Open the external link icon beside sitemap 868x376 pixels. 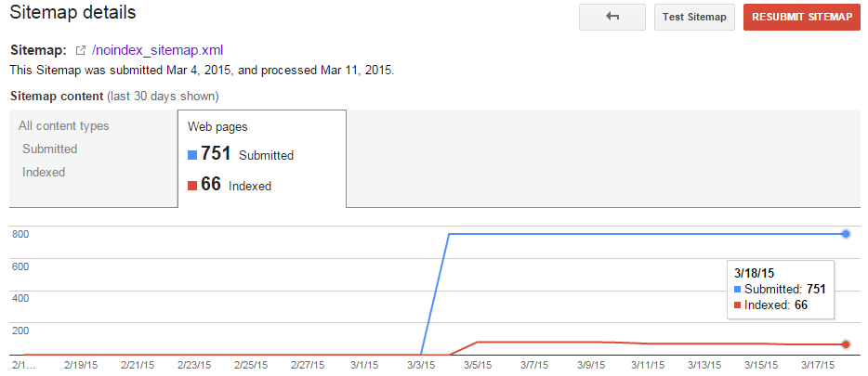(x=81, y=51)
